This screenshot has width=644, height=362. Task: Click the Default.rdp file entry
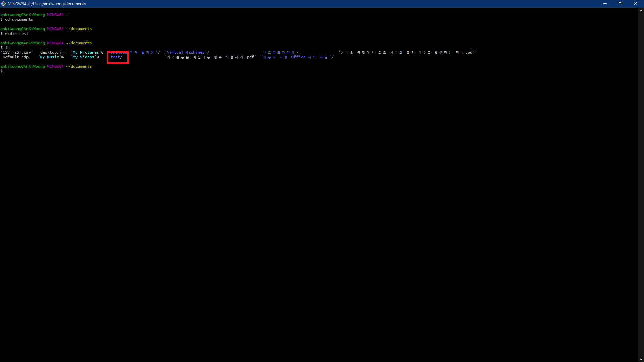click(x=15, y=57)
